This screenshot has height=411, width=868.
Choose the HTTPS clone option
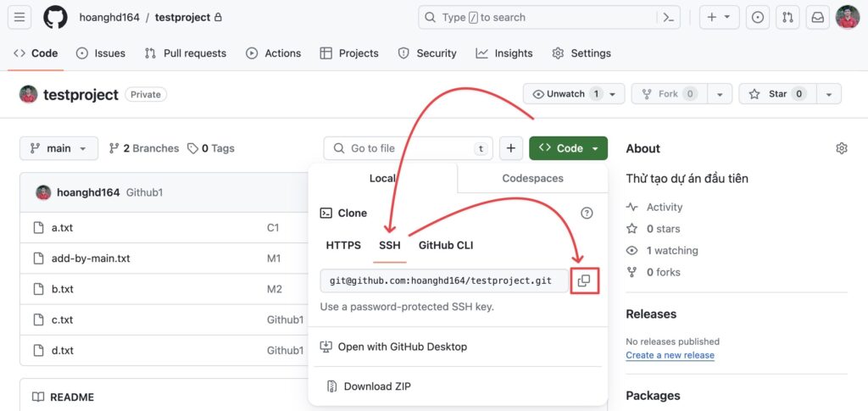[x=343, y=245]
